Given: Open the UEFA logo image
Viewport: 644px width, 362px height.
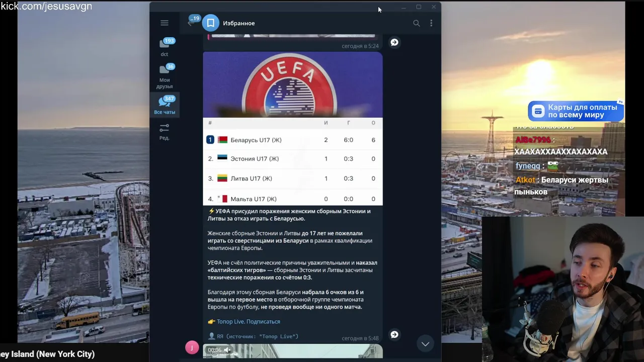Looking at the screenshot, I should [x=293, y=84].
